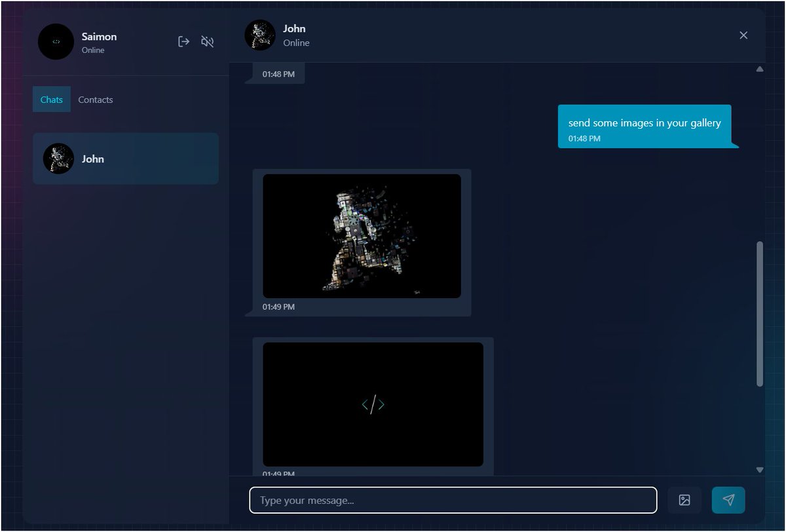Click the chat scrollbar down arrow
This screenshot has width=786, height=532.
point(760,470)
